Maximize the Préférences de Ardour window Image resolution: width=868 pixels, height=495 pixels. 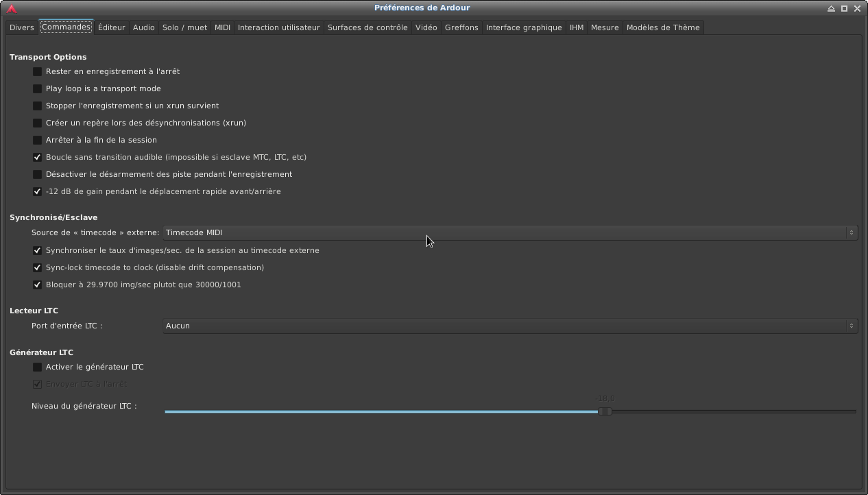tap(844, 8)
